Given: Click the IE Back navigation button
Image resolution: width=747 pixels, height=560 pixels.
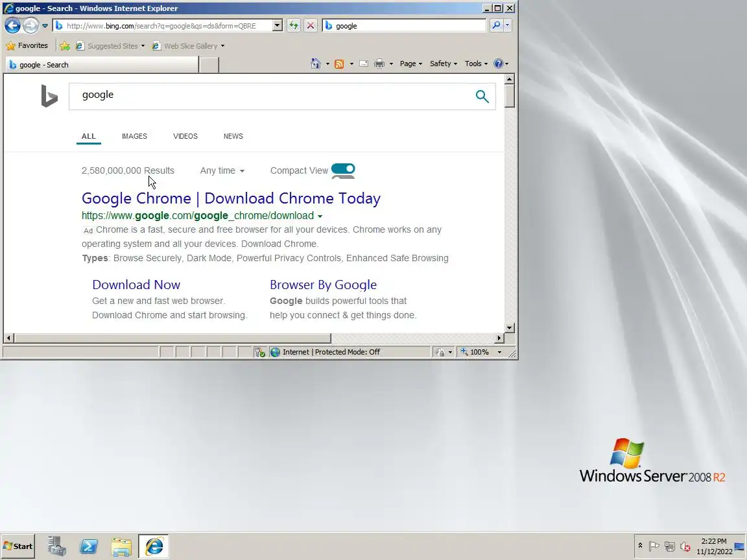Looking at the screenshot, I should point(13,25).
